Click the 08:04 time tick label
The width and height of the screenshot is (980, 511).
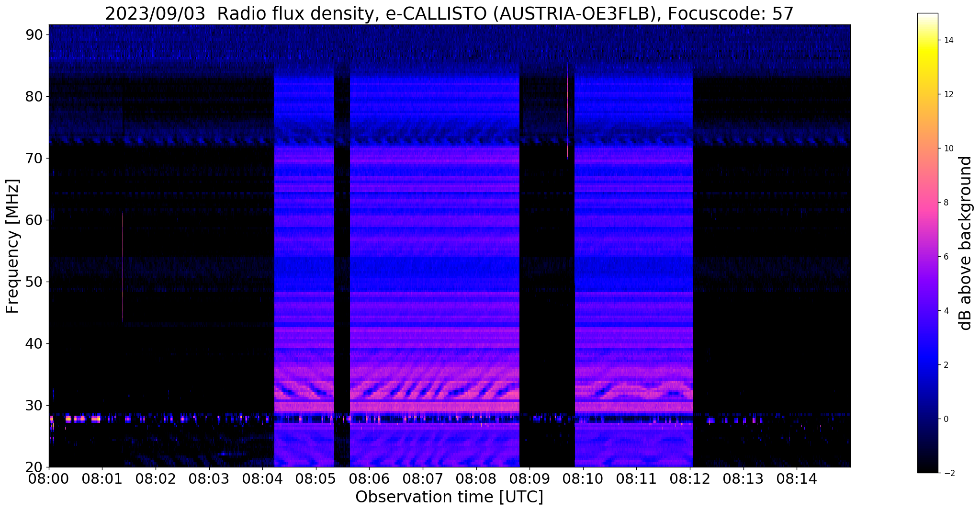click(262, 478)
